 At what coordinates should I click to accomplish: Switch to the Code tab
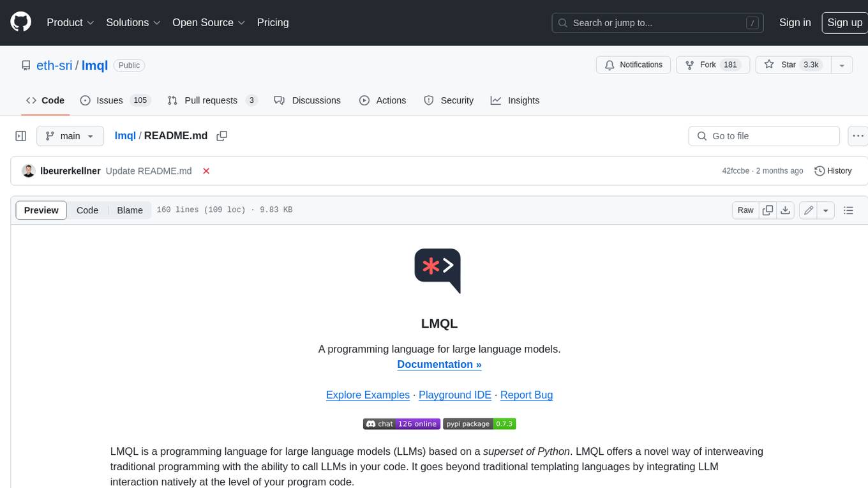(45, 100)
